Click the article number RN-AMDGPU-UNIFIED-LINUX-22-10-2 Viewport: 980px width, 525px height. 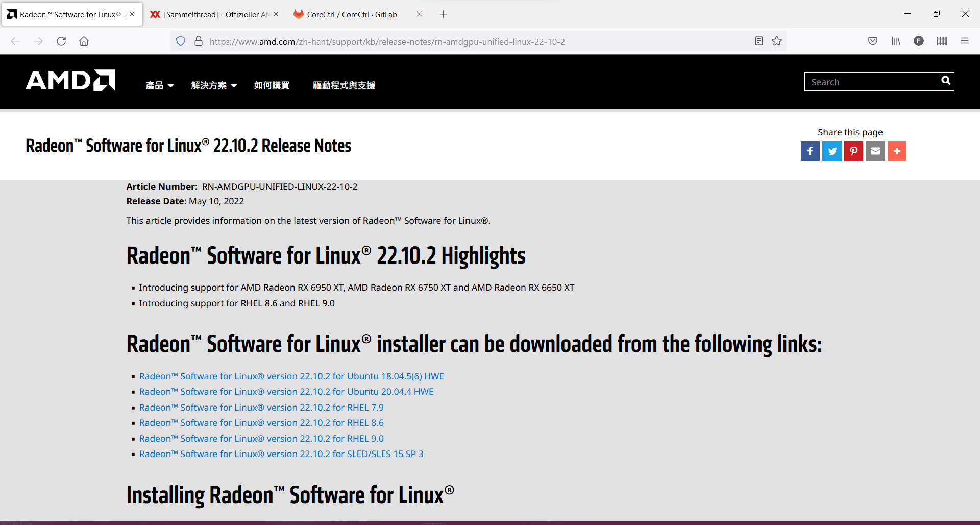(x=280, y=187)
